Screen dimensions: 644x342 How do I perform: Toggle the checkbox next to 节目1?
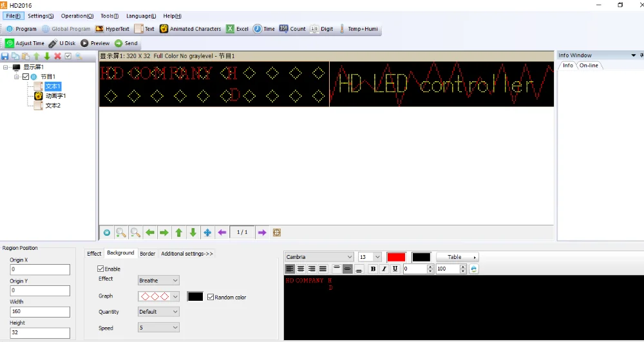26,77
